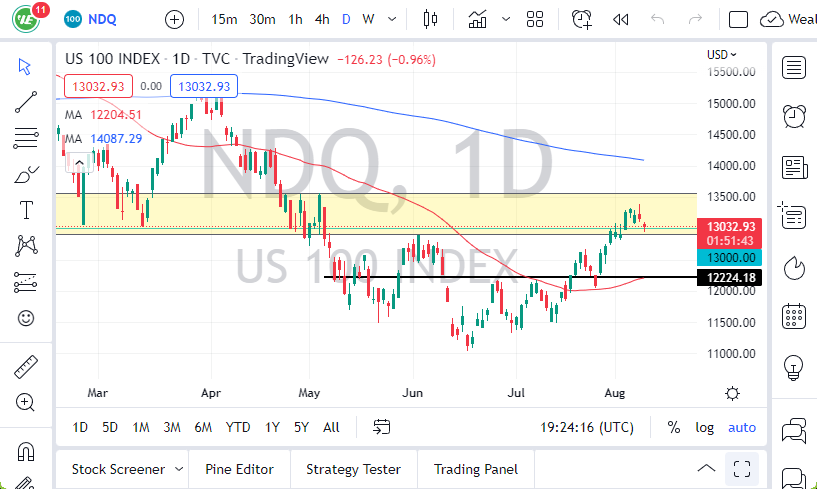Open the emoji icons tool
The width and height of the screenshot is (817, 489).
tap(26, 319)
